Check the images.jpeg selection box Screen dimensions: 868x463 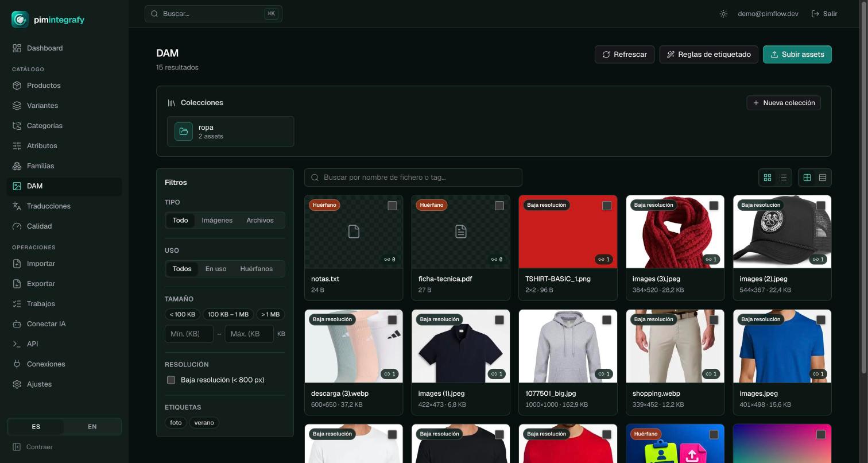[x=821, y=320]
